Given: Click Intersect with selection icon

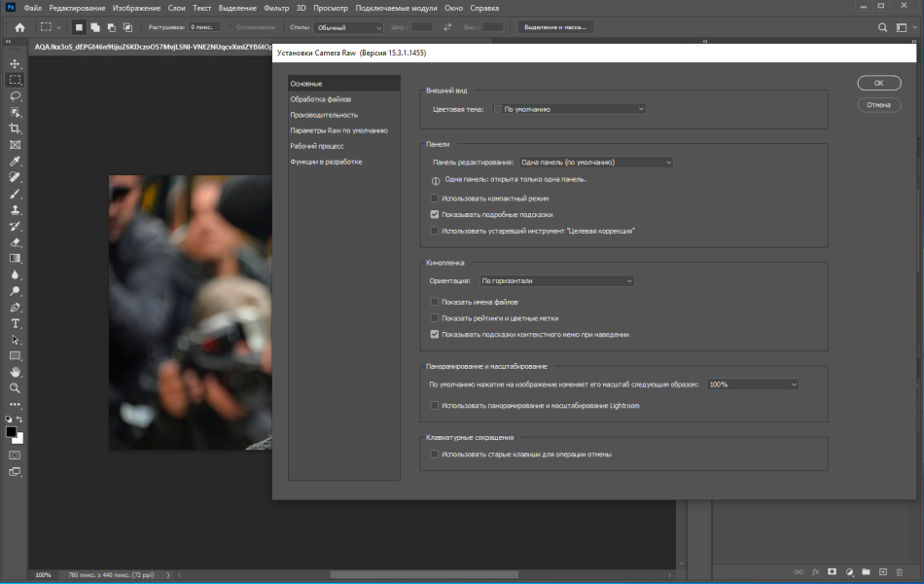Looking at the screenshot, I should click(127, 27).
